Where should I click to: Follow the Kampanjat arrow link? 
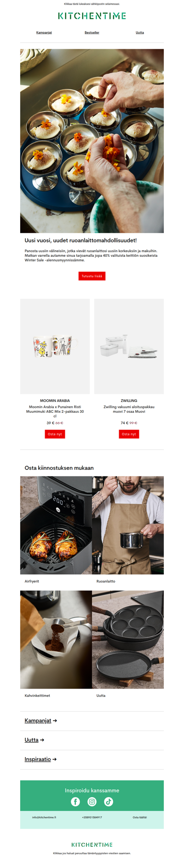pos(41,721)
